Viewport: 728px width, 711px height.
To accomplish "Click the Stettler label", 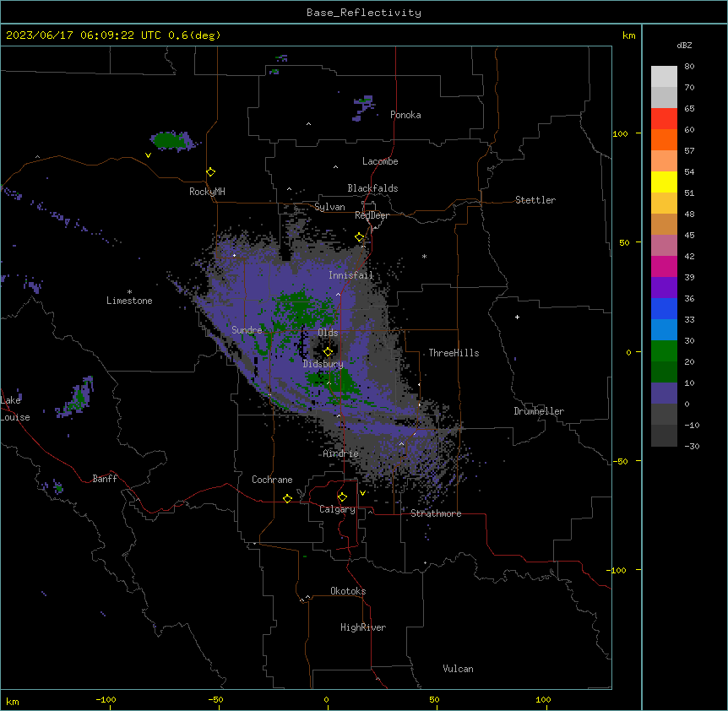I will pyautogui.click(x=535, y=200).
